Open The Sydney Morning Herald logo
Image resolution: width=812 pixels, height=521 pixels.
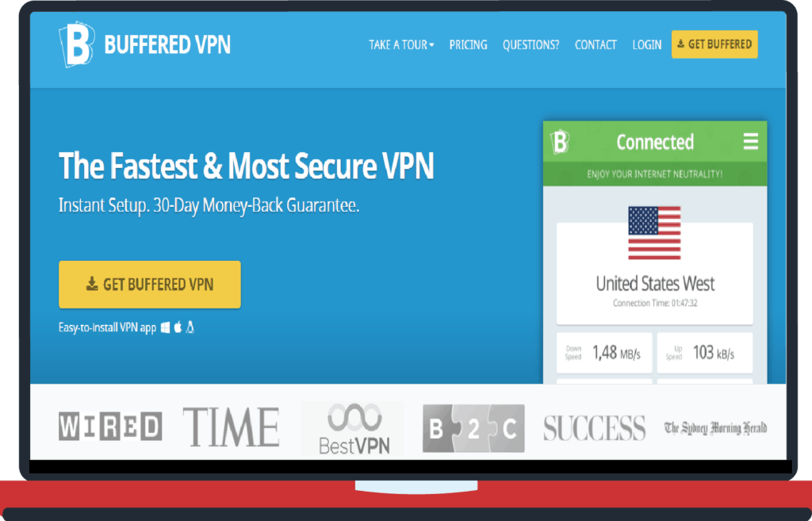pyautogui.click(x=716, y=427)
